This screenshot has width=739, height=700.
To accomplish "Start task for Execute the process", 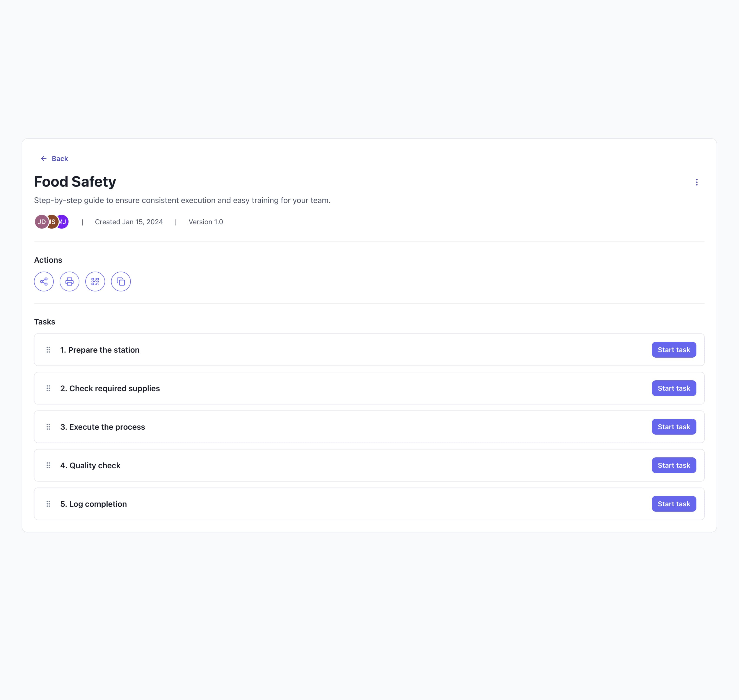I will tap(674, 427).
